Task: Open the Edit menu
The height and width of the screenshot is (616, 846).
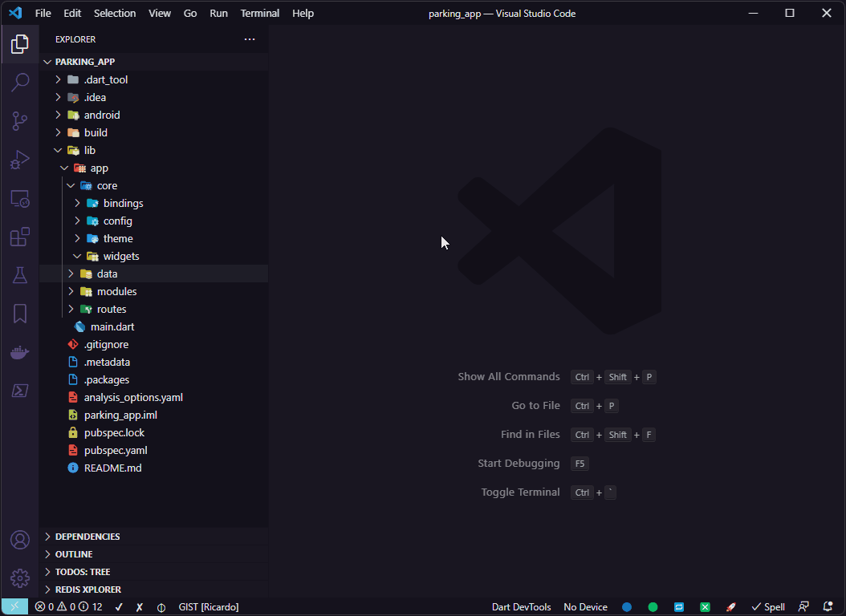Action: pos(72,13)
